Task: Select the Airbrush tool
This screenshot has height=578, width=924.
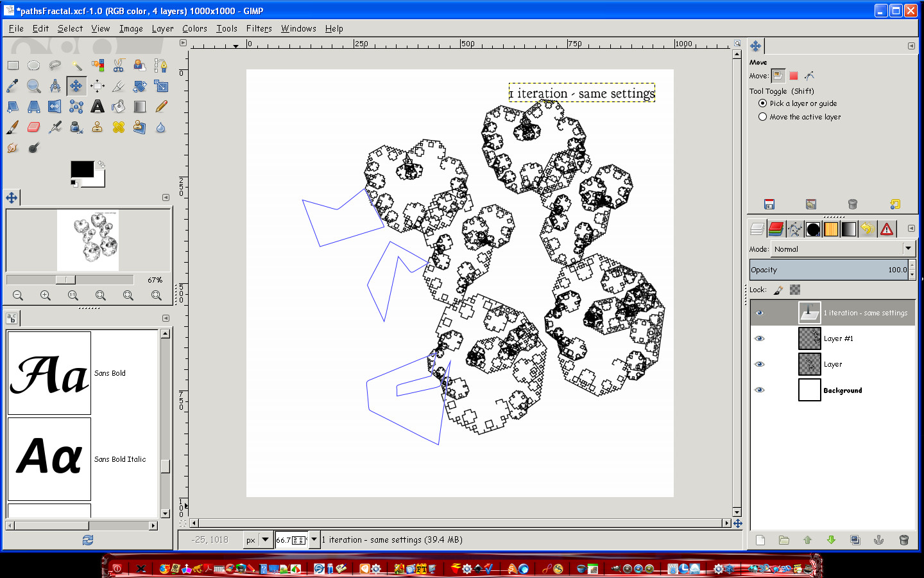Action: [x=55, y=127]
